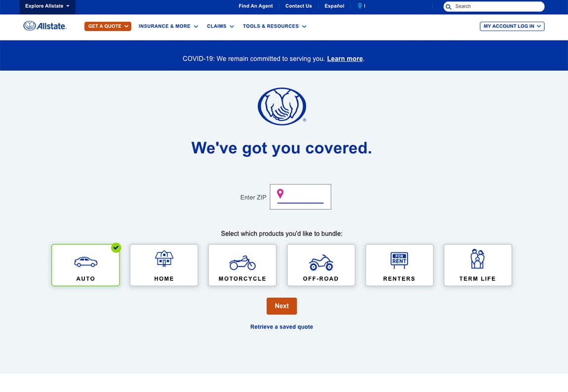Click the Allstate logo in the header
The height and width of the screenshot is (392, 568).
(x=45, y=26)
